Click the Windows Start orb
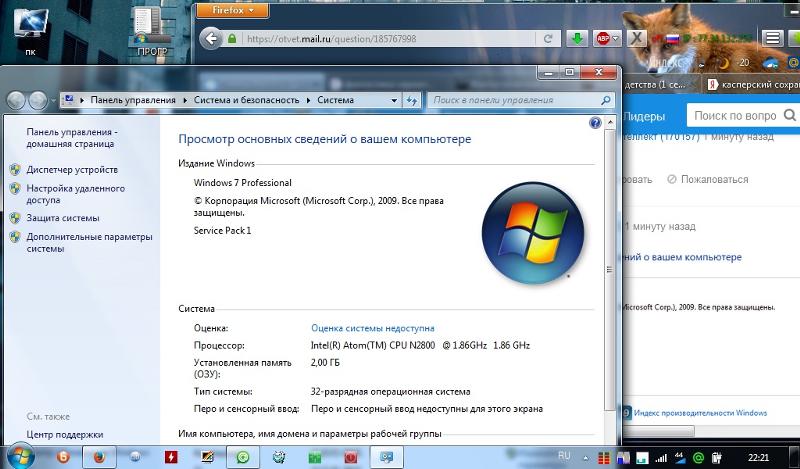800x469 pixels. tap(19, 456)
